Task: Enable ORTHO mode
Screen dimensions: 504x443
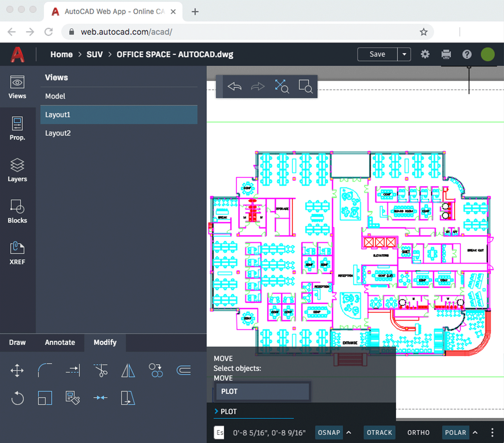Action: [418, 433]
